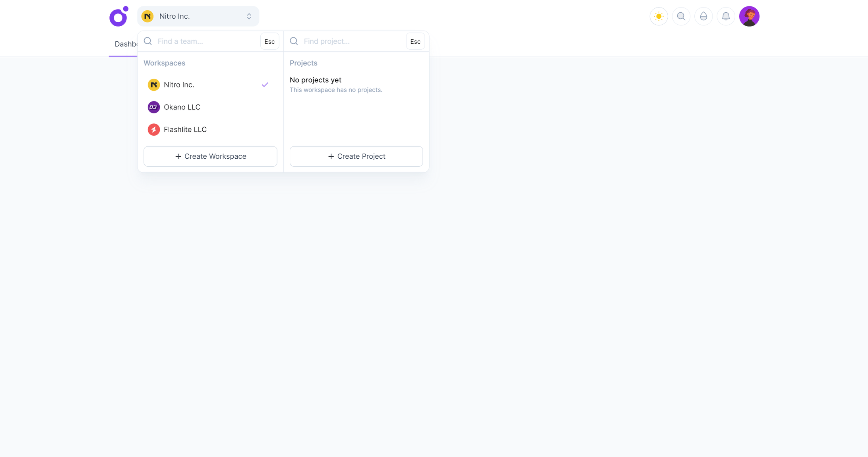This screenshot has width=868, height=457.
Task: Open the Dashboard tab
Action: (125, 44)
